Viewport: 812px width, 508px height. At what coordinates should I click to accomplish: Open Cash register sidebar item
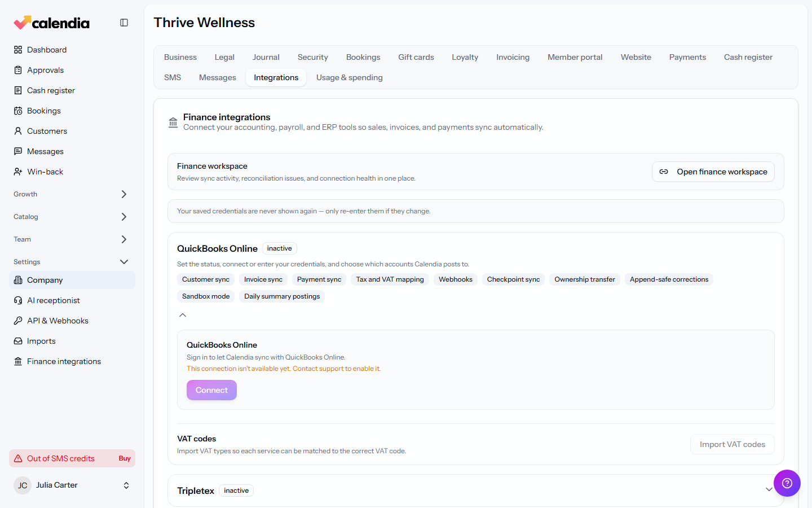pos(72,90)
